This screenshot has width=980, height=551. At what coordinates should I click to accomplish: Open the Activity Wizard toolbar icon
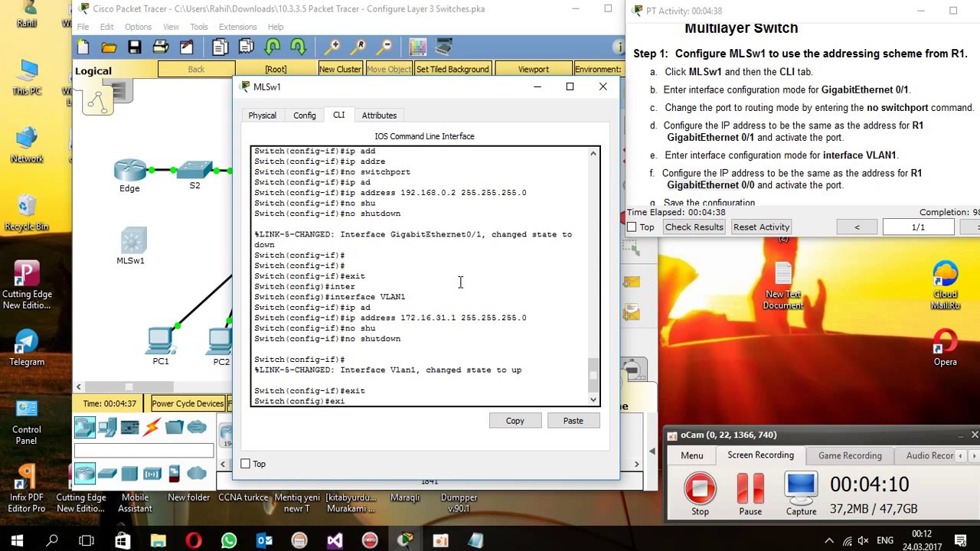(x=187, y=47)
